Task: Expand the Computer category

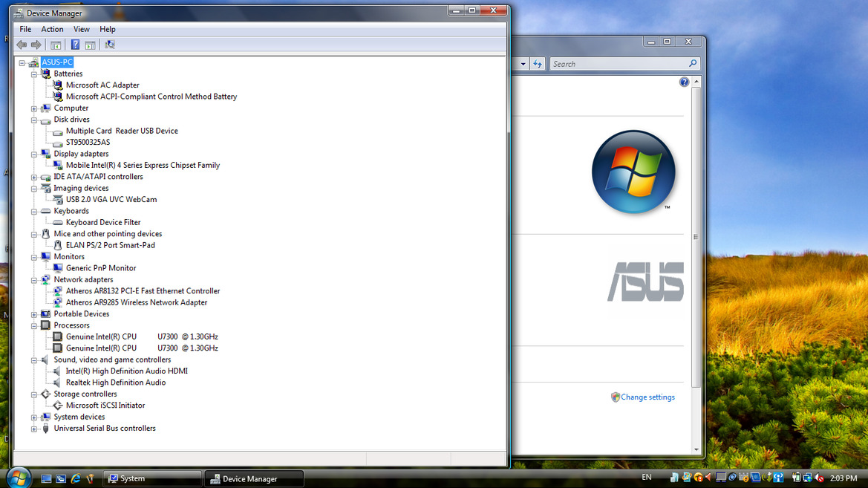Action: click(33, 108)
